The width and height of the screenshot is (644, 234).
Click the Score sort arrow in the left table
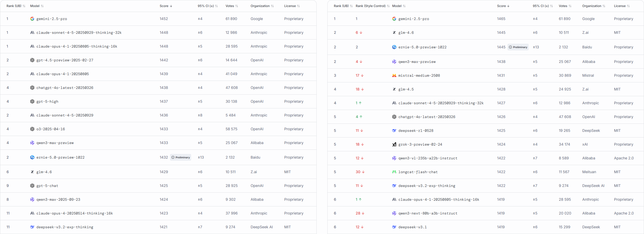[171, 6]
